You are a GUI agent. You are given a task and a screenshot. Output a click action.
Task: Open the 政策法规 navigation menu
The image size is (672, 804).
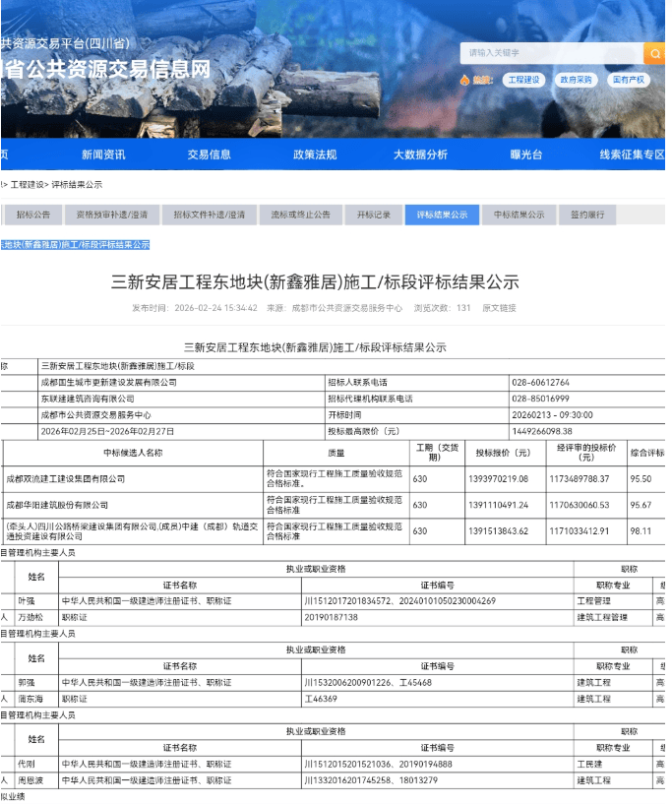(315, 155)
